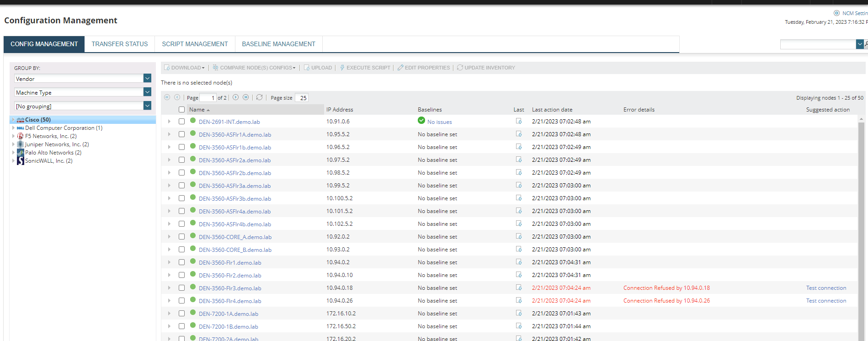Click vertical scrollbar of node table
Image resolution: width=868 pixels, height=341 pixels.
(x=861, y=231)
